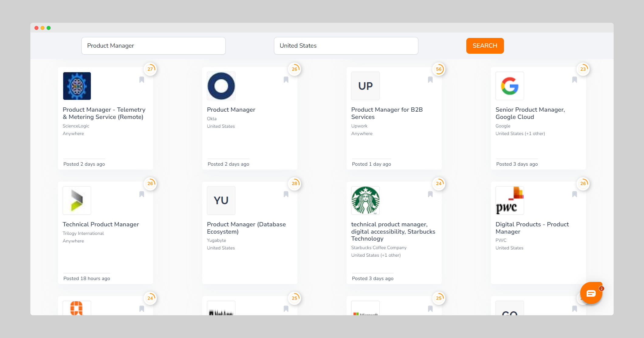
Task: Click the ScienceLogic company name
Action: tap(76, 126)
